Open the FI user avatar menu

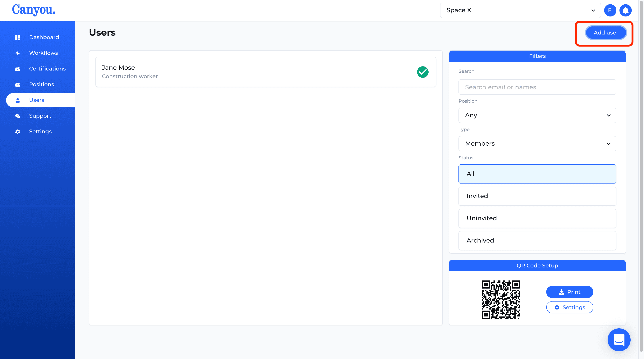coord(610,10)
